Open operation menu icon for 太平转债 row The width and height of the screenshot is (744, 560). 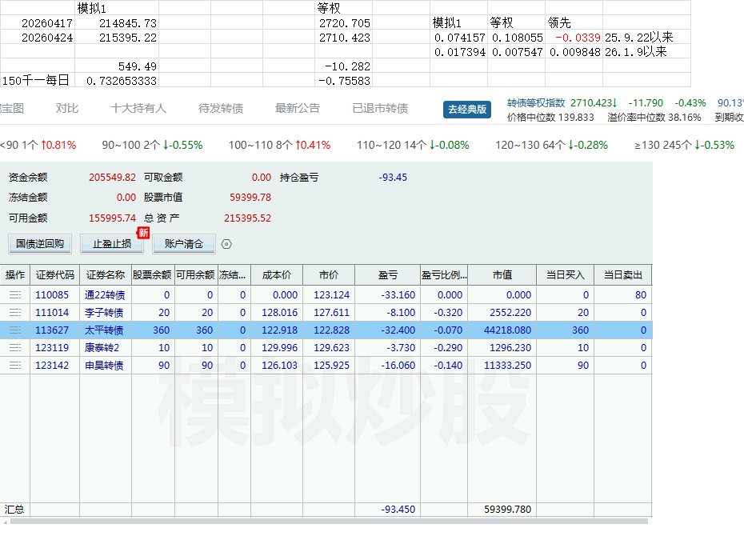point(15,330)
